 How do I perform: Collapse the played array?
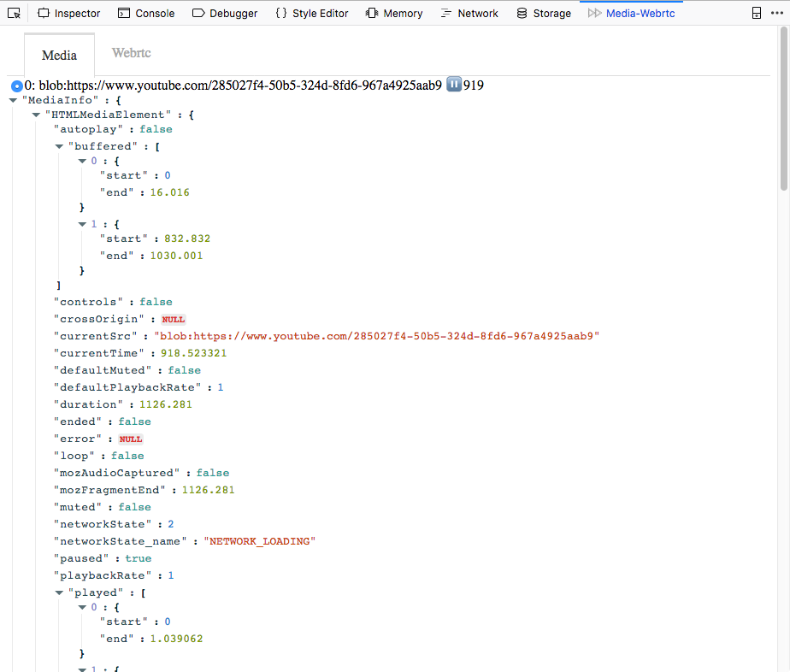coord(59,592)
